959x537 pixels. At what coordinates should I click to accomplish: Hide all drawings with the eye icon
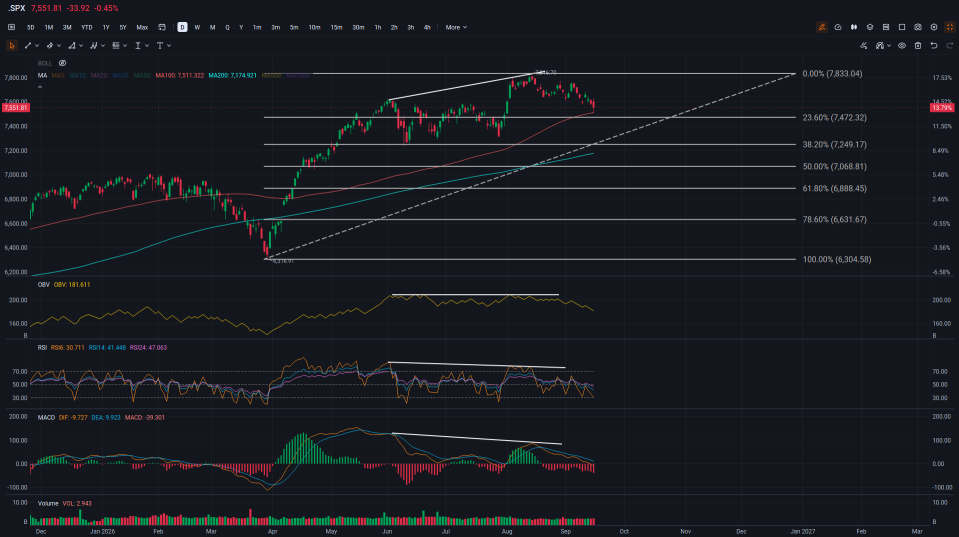coord(902,46)
